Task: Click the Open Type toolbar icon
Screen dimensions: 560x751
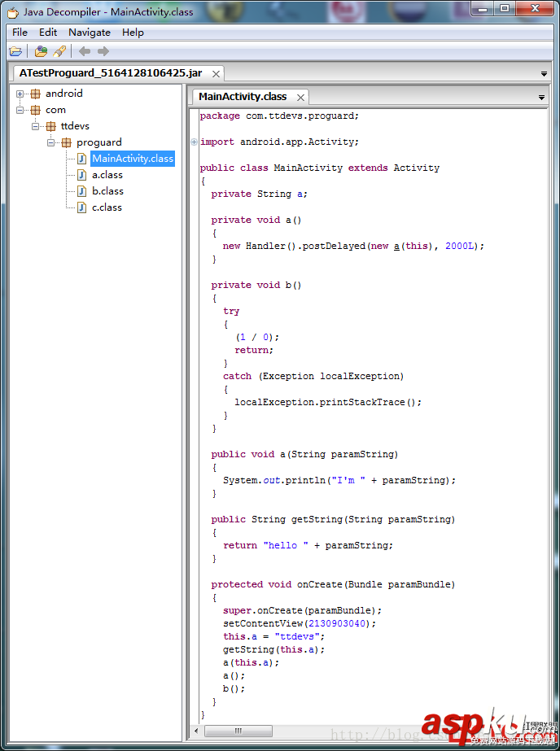Action: pyautogui.click(x=41, y=51)
